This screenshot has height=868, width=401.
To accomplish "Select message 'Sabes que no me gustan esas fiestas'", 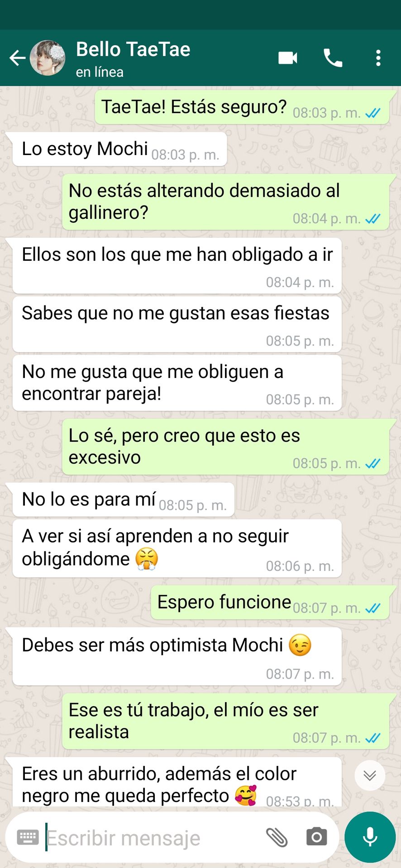I will point(177,324).
